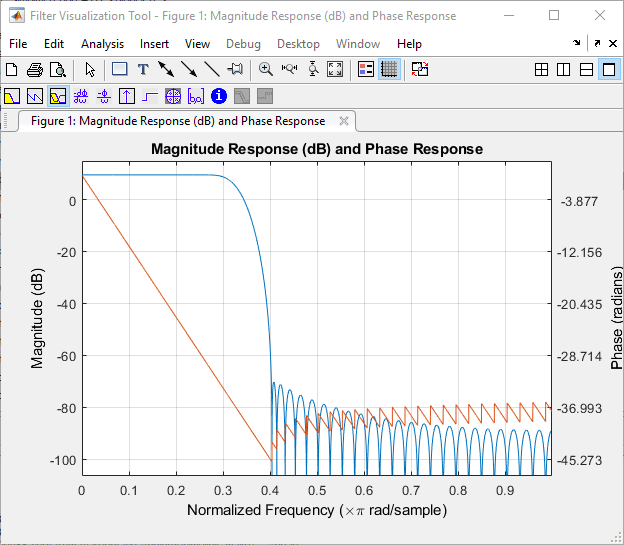Select the Phase Response icon
Viewport: 624px width, 545px height.
coord(35,97)
